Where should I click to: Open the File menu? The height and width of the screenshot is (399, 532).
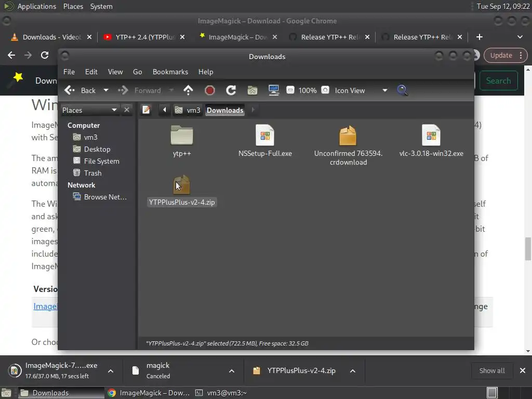(69, 72)
